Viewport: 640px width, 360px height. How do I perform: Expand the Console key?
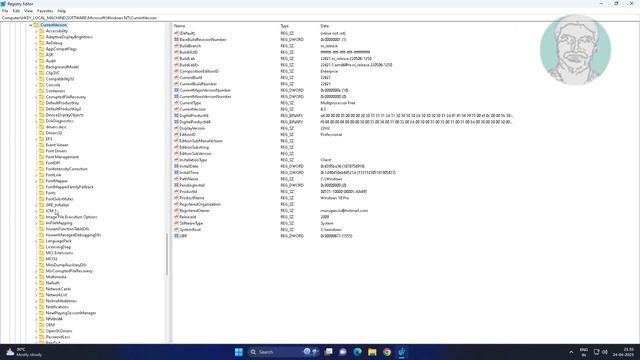(36, 85)
